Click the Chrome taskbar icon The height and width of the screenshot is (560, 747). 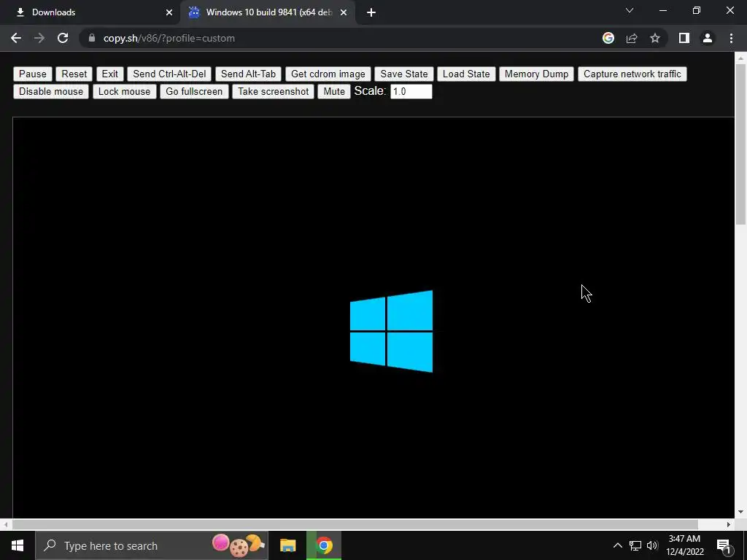click(324, 545)
